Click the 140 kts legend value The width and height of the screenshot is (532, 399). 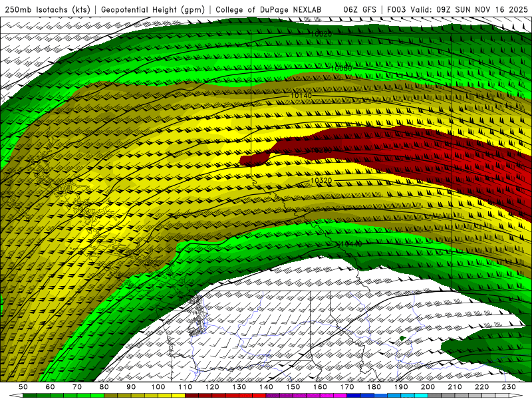(x=266, y=387)
